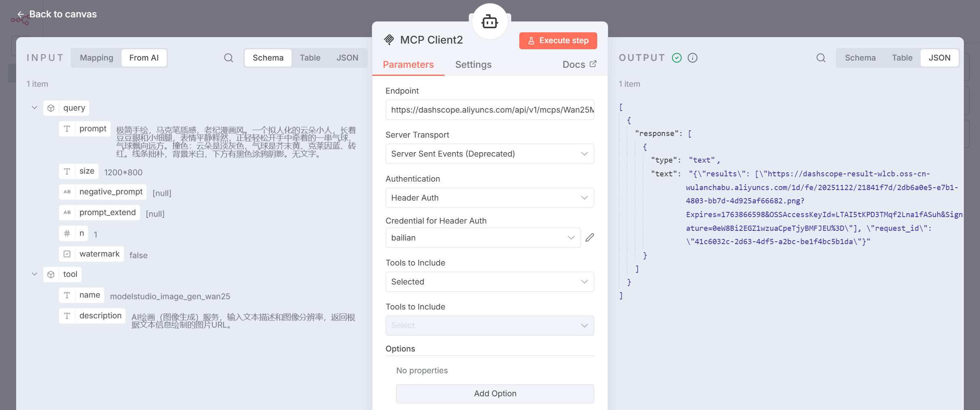Select the input Schema view tab
980x410 pixels.
point(268,58)
